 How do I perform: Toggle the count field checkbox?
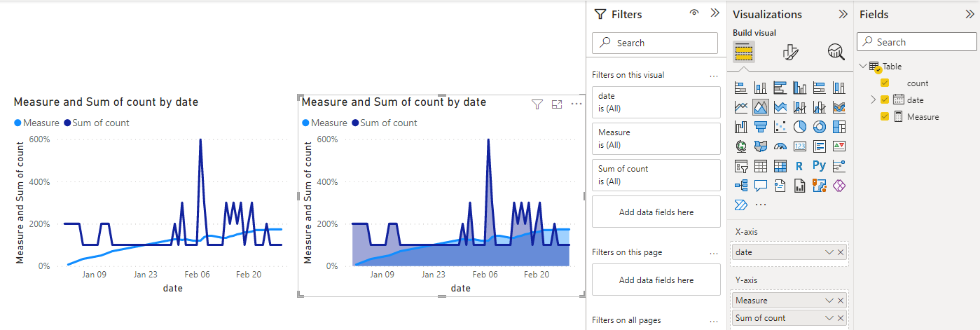[885, 83]
